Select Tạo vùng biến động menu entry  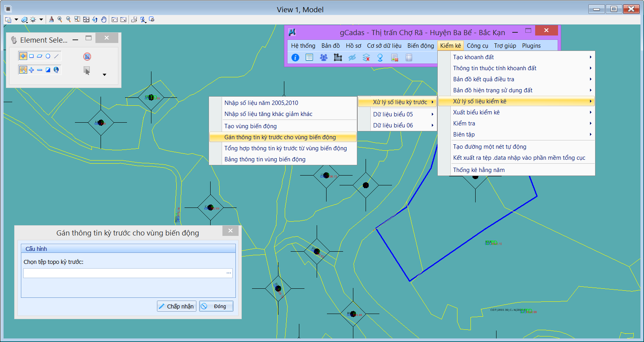click(250, 126)
